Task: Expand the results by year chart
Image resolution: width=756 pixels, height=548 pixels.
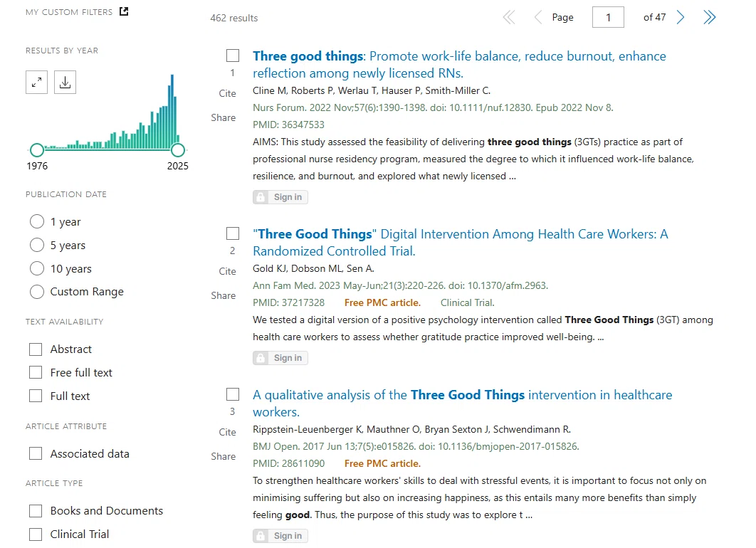Action: (36, 83)
